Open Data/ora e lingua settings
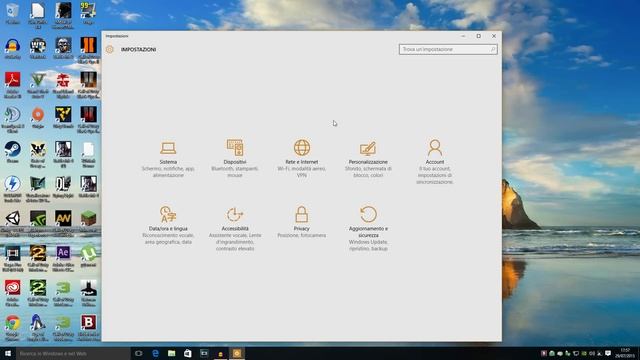640x360 pixels. coord(168,225)
